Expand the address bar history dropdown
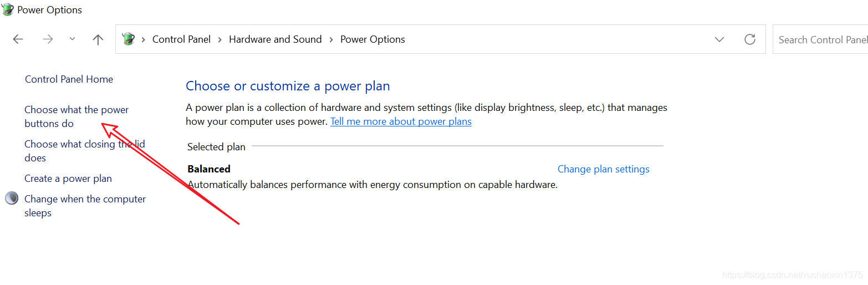868x285 pixels. (x=719, y=39)
